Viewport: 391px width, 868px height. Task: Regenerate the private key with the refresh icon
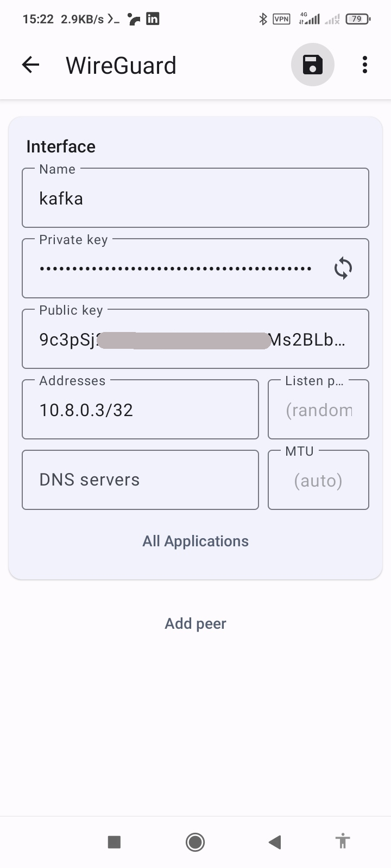point(343,268)
